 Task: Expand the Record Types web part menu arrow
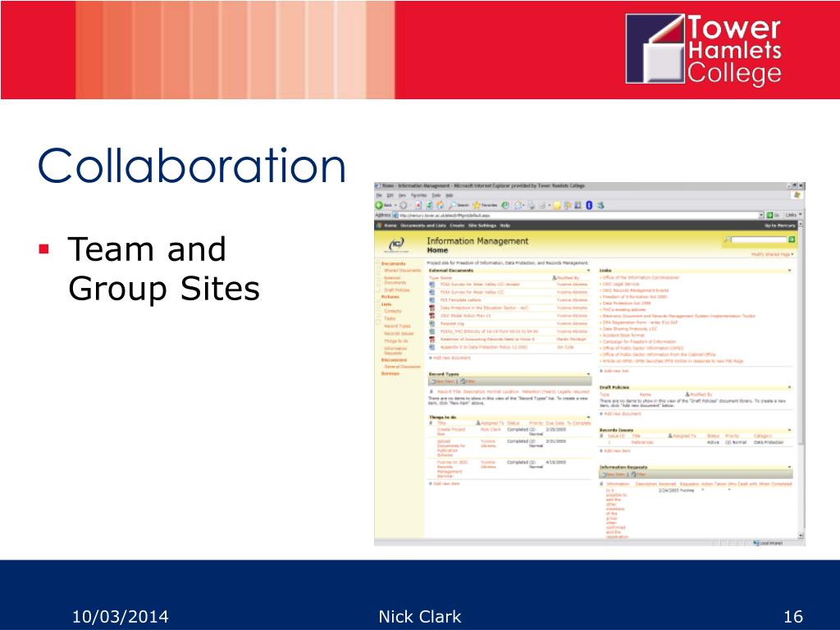[588, 374]
